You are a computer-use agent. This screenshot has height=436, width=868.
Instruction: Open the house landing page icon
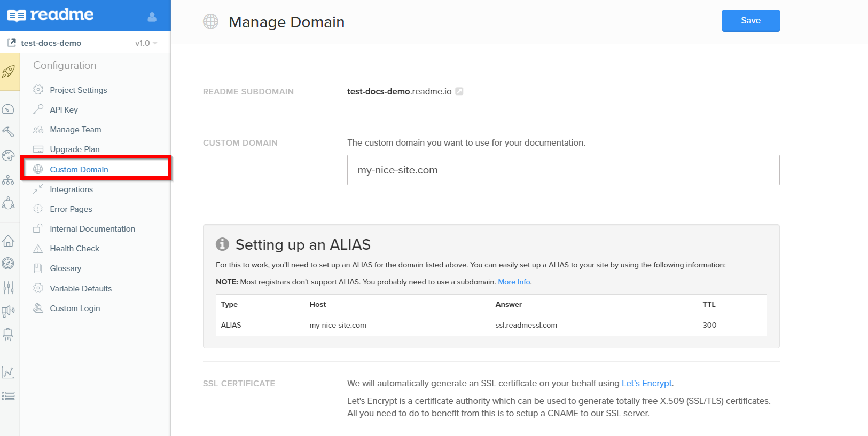point(8,241)
